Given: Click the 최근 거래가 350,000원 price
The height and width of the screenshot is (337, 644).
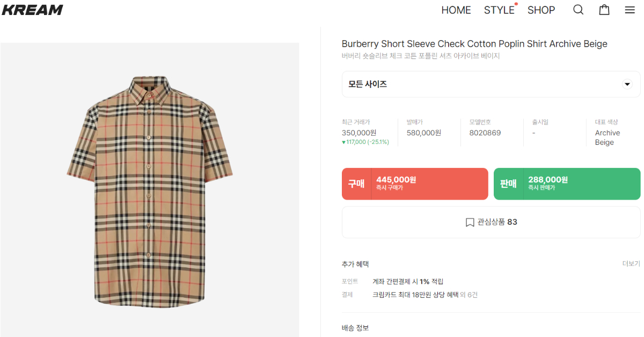Looking at the screenshot, I should [359, 133].
